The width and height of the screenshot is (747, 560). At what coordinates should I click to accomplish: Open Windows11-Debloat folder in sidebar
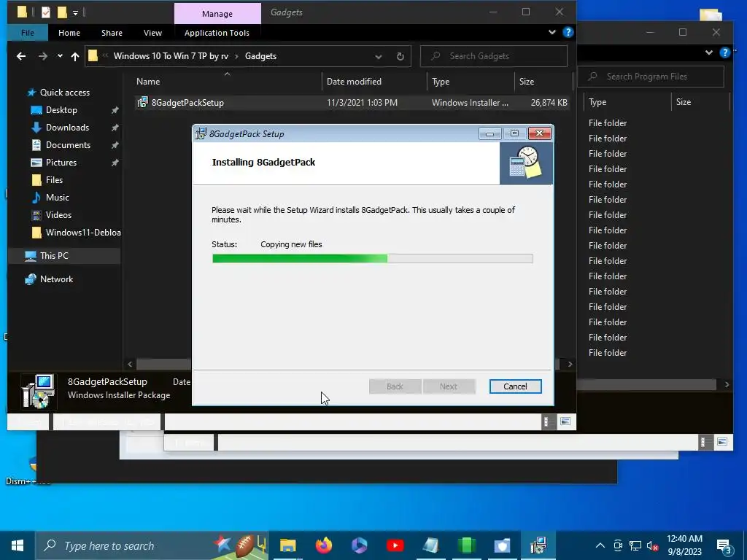pos(76,233)
